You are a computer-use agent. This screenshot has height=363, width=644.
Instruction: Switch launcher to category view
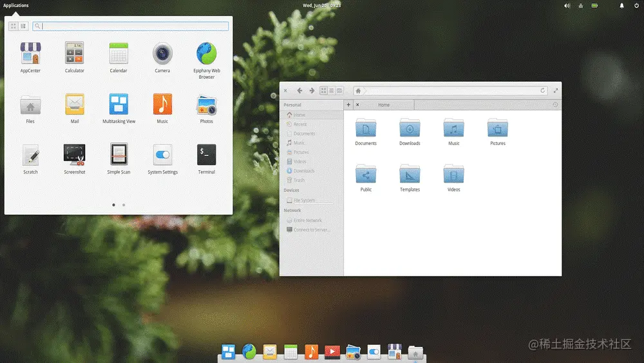[23, 26]
